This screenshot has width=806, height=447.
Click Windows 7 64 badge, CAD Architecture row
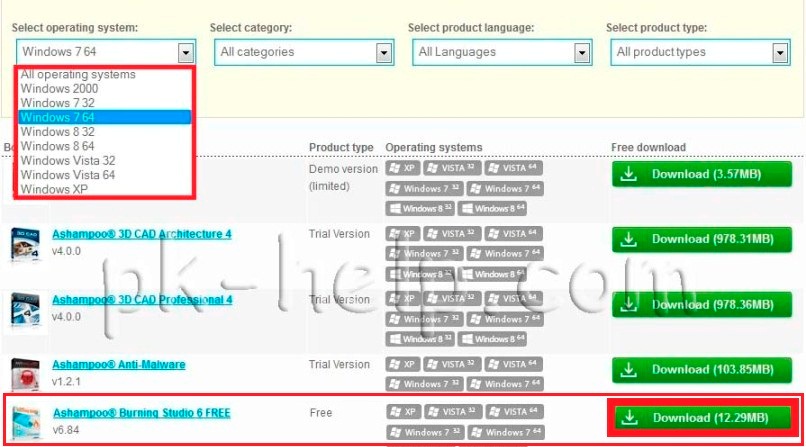tap(505, 254)
